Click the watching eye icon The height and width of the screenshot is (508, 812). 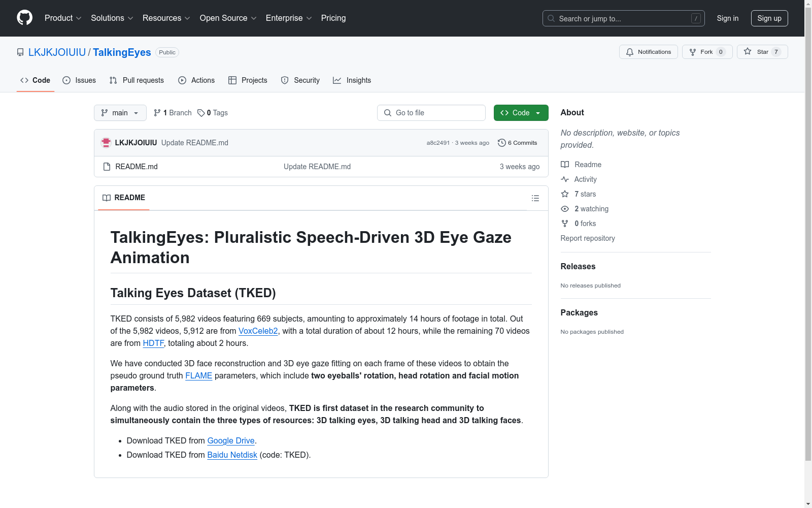tap(565, 209)
